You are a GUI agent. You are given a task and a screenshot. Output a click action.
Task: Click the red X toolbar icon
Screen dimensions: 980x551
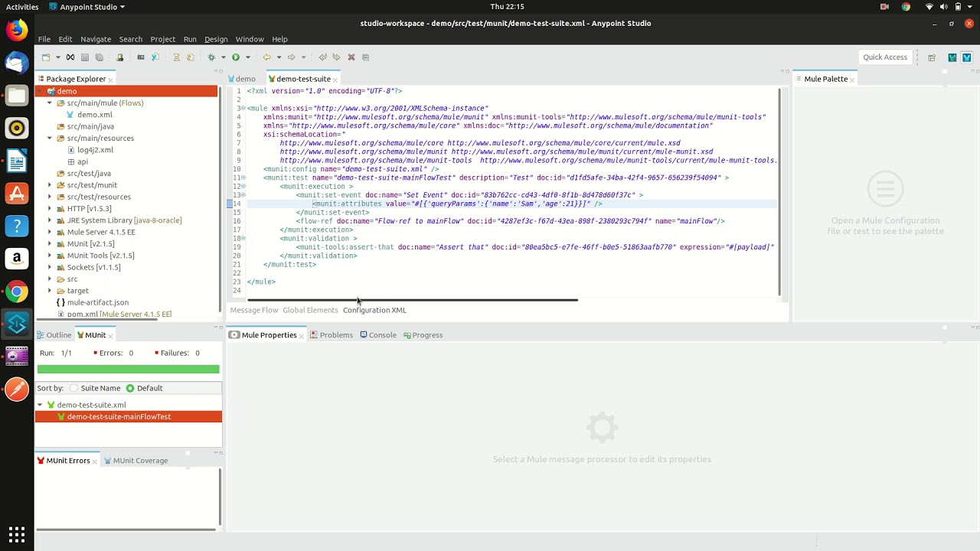tap(351, 57)
